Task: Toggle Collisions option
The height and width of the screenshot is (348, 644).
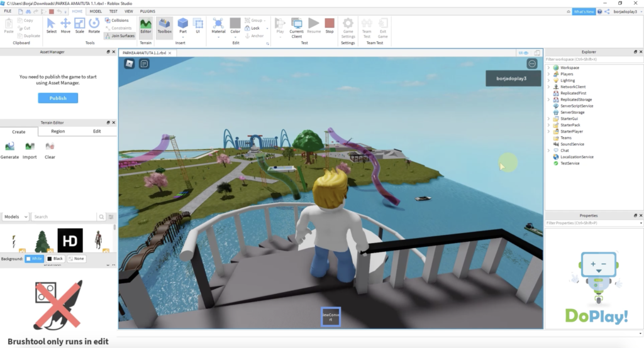Action: tap(116, 20)
